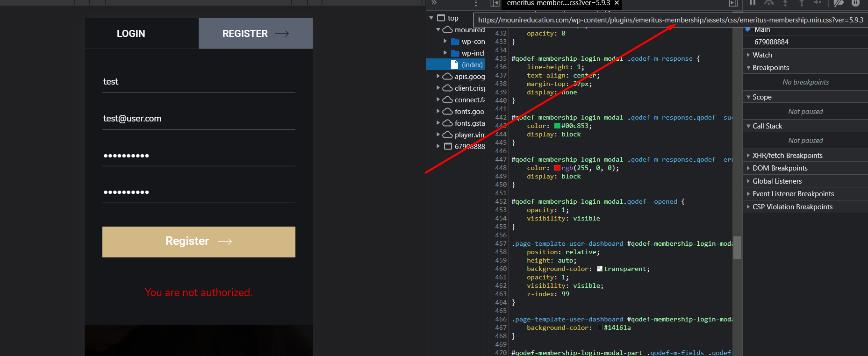
Task: Click the wp-con folder icon
Action: (455, 42)
